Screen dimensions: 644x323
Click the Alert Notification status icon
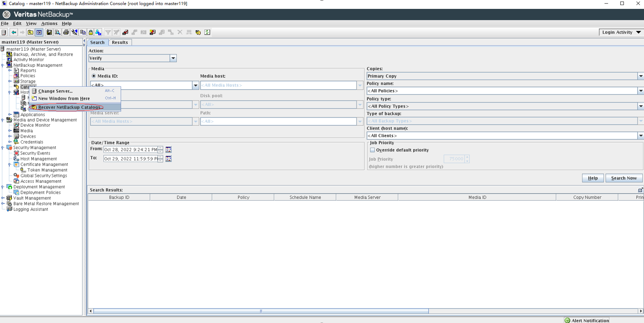click(568, 320)
